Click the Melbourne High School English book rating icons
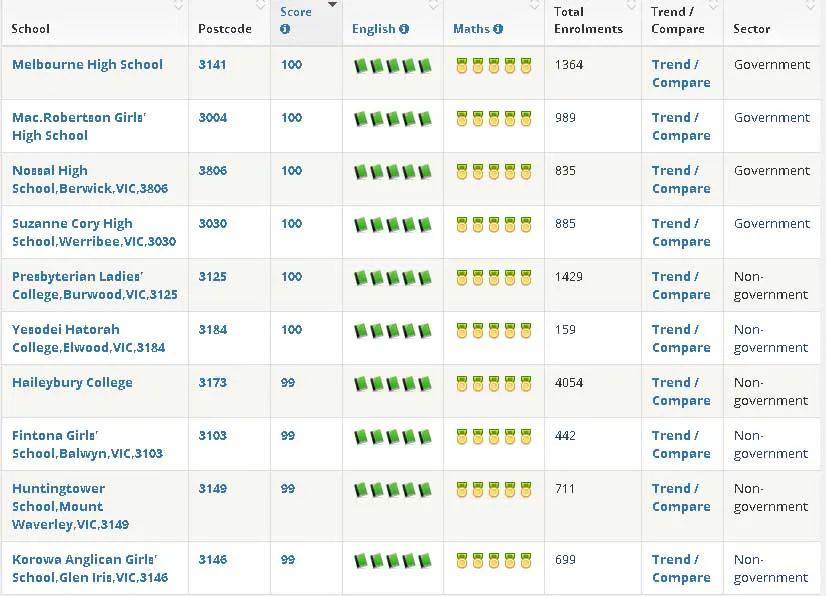826x596 pixels. [x=392, y=66]
